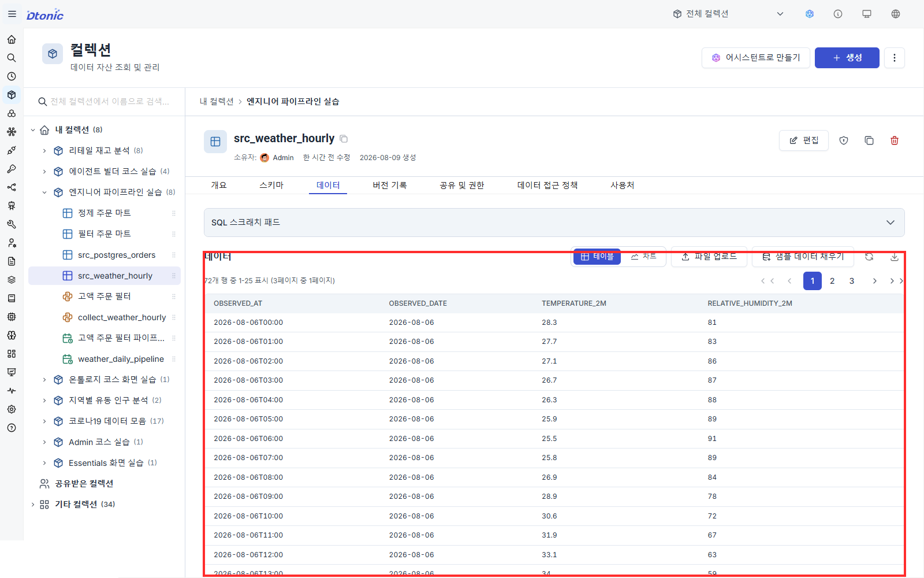Viewport: 924px width, 578px height.
Task: Expand the 코로나19 데이터 모음 collection
Action: [x=44, y=421]
